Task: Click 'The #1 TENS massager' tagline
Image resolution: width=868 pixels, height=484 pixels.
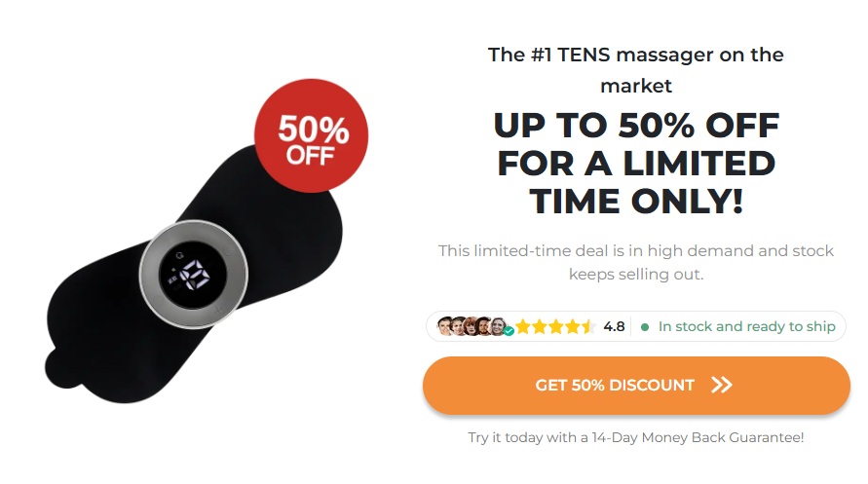Action: [635, 55]
